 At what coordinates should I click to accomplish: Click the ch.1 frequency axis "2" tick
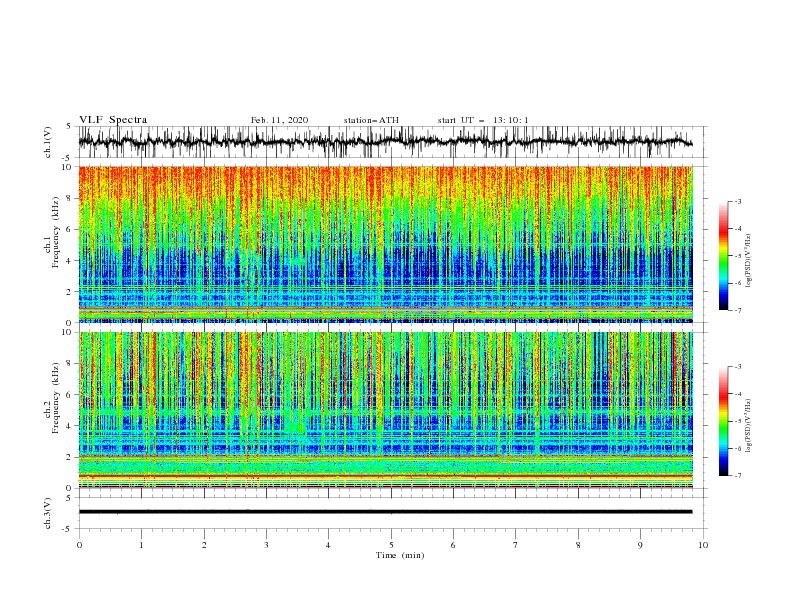[x=69, y=292]
